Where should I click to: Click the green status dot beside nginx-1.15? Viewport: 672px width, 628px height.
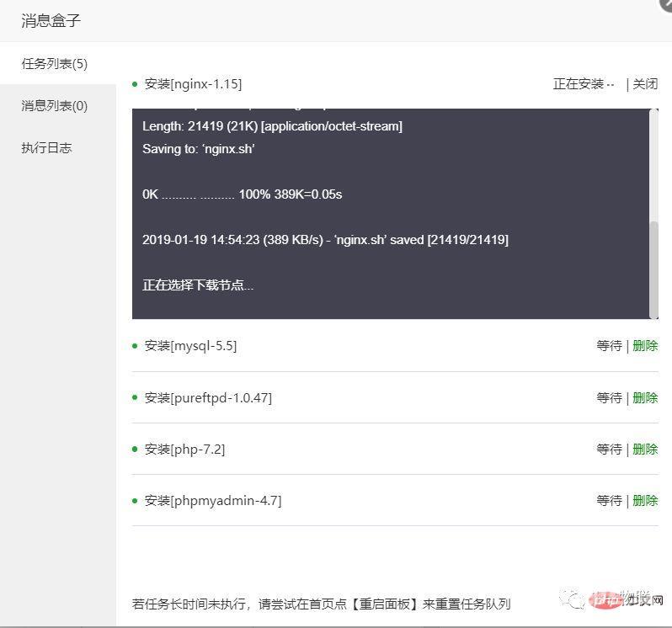tap(135, 84)
